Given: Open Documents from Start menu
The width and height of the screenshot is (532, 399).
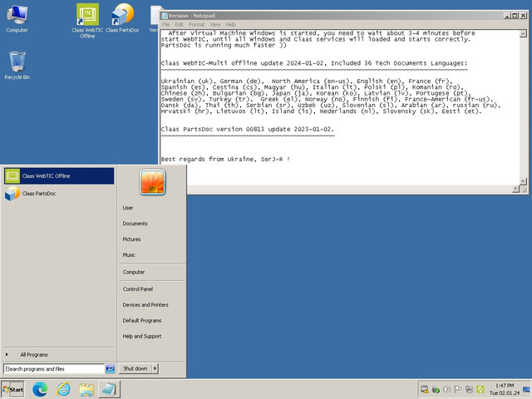Looking at the screenshot, I should tap(135, 224).
